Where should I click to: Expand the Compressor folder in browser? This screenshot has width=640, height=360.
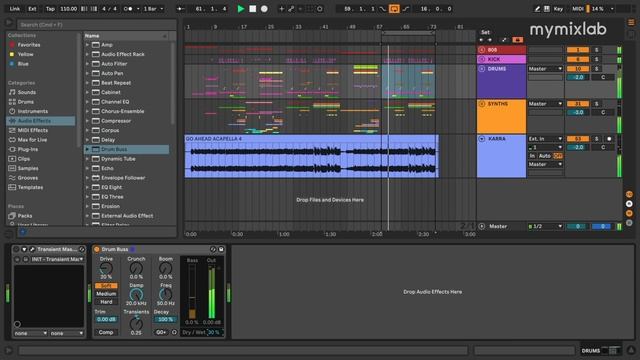(x=87, y=121)
